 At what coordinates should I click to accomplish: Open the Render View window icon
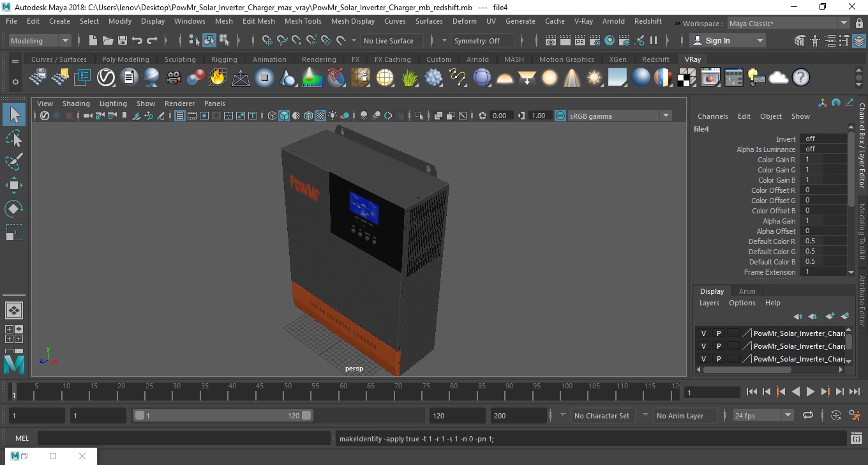[551, 40]
